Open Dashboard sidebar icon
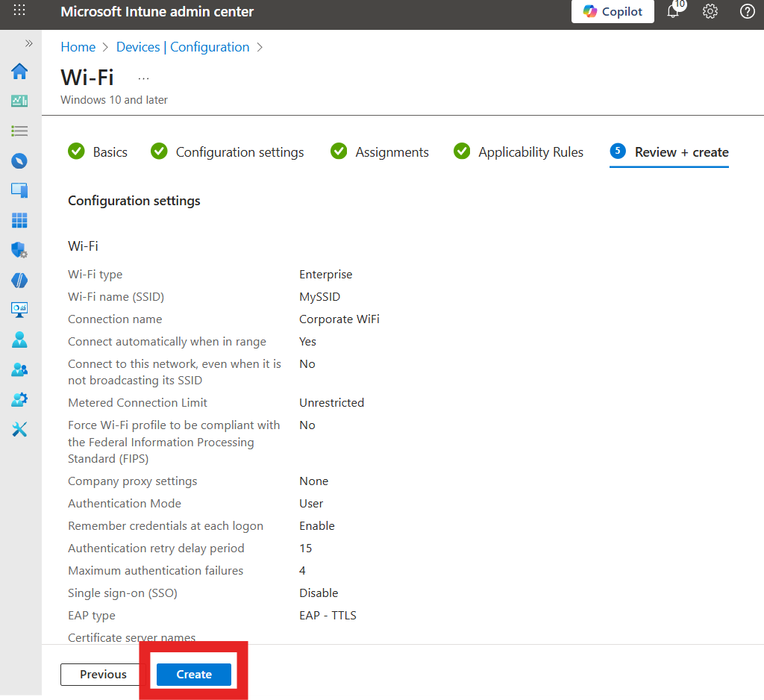This screenshot has height=700, width=764. [x=19, y=101]
